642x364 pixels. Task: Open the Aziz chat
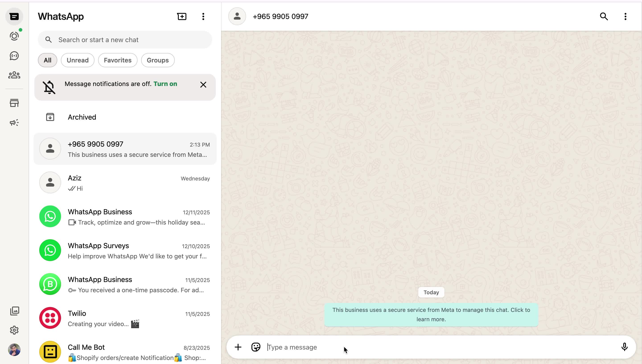(x=125, y=183)
